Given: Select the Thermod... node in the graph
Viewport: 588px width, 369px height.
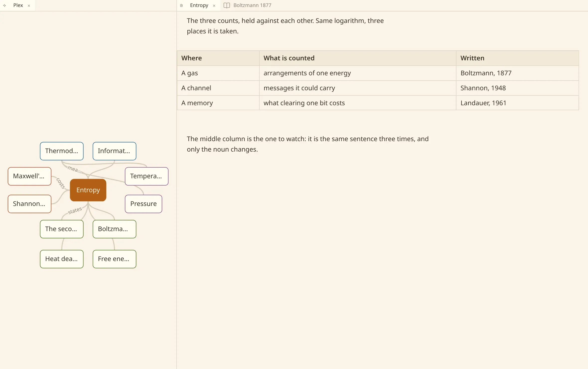Looking at the screenshot, I should (x=62, y=151).
